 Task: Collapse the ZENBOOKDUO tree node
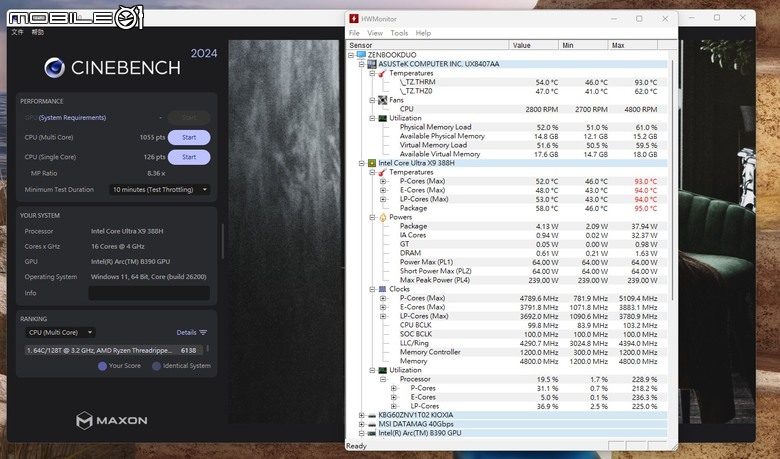(x=351, y=55)
